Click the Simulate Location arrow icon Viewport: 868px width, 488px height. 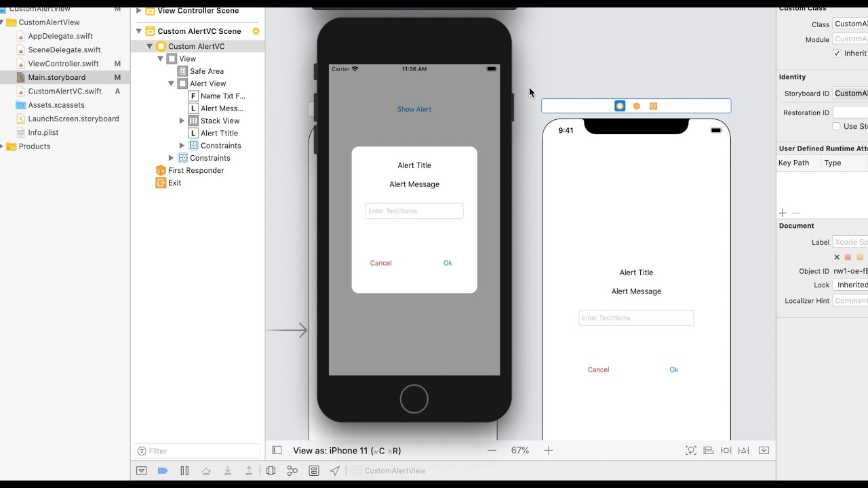tap(335, 470)
